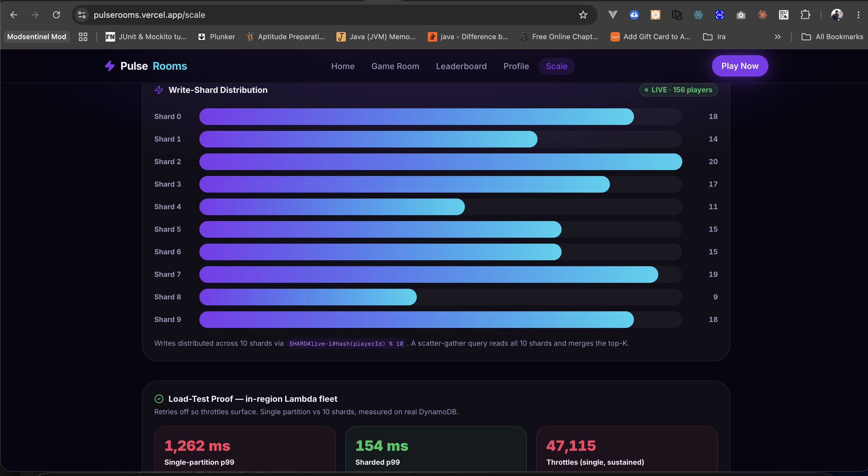Switch to the Game Room tab
Viewport: 868px width, 476px height.
click(395, 66)
